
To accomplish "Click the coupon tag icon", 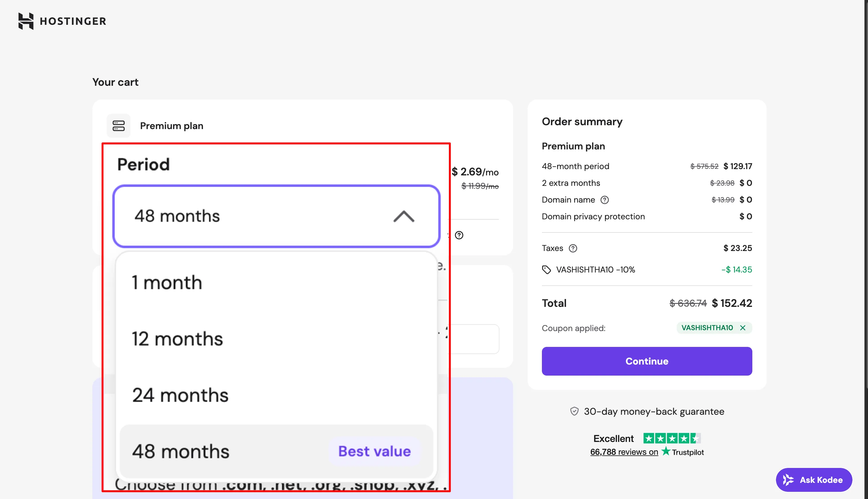I will [x=546, y=270].
